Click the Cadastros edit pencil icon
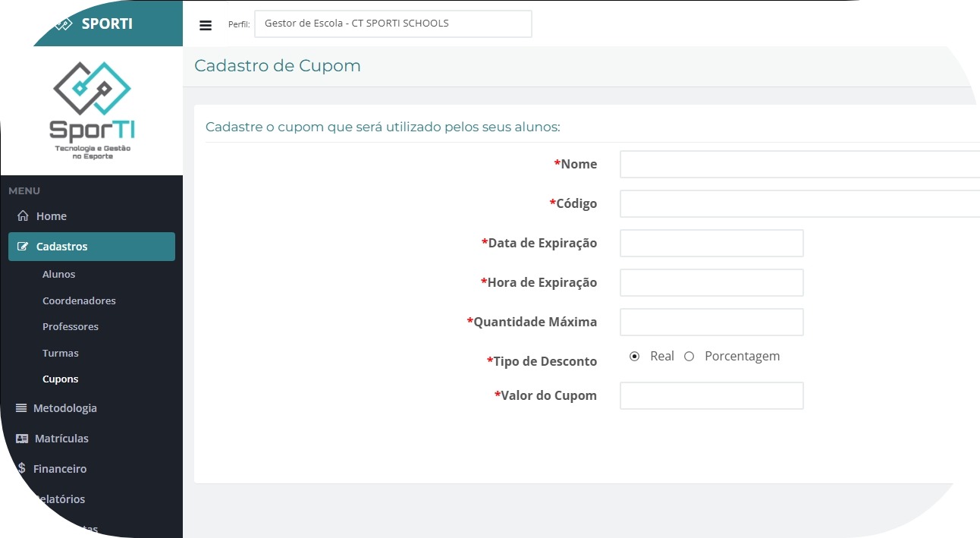980x538 pixels. tap(23, 247)
